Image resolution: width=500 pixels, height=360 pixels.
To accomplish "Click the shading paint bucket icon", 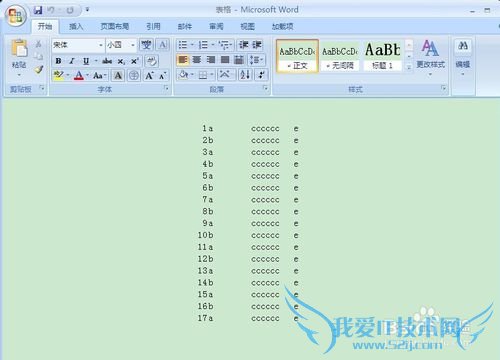I will point(183,75).
